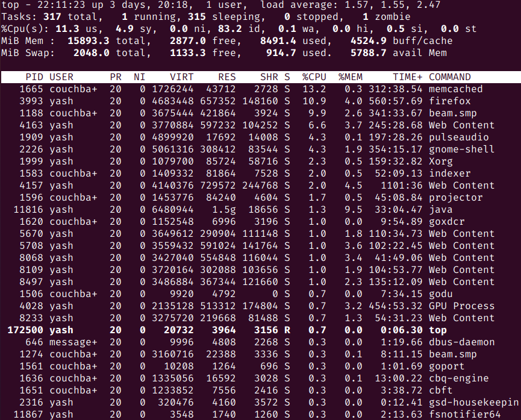521x420 pixels.
Task: Click the dbus-daemon command entry
Action: click(461, 342)
